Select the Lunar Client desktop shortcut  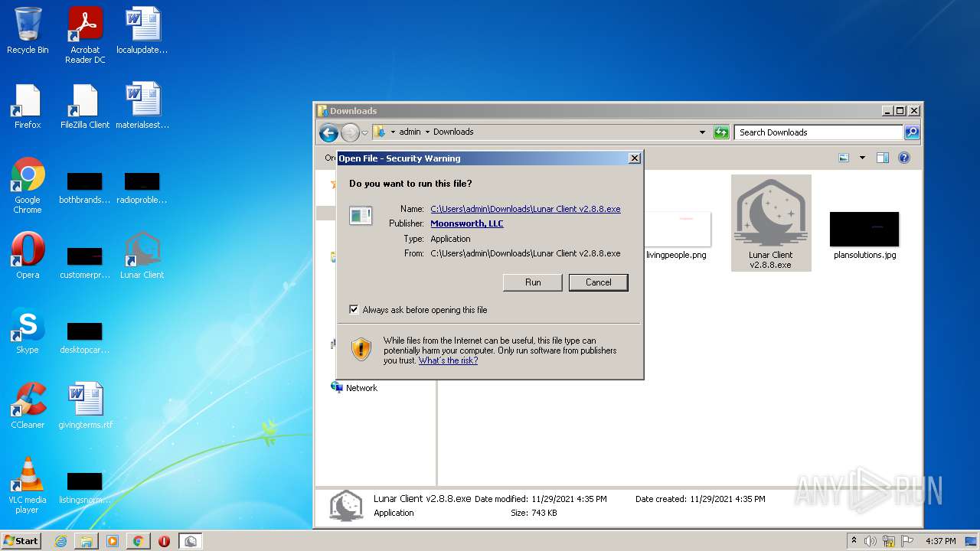click(x=142, y=256)
